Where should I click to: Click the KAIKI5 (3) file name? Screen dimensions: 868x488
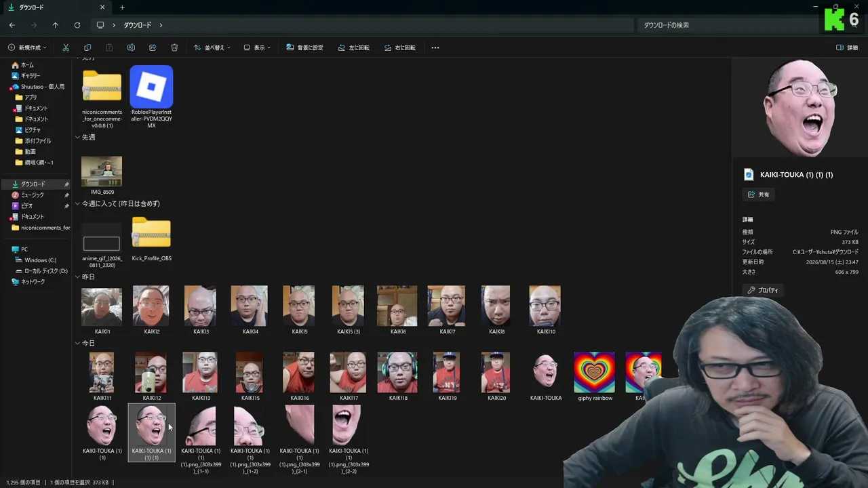348,331
